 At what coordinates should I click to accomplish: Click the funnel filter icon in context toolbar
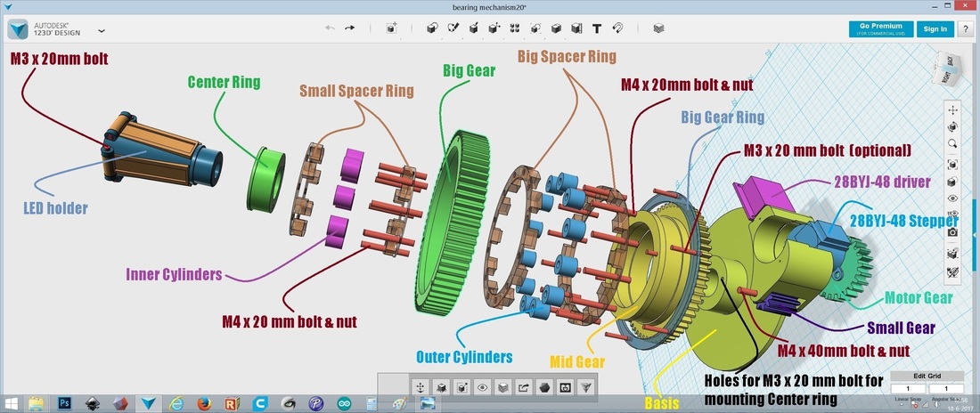(x=585, y=387)
